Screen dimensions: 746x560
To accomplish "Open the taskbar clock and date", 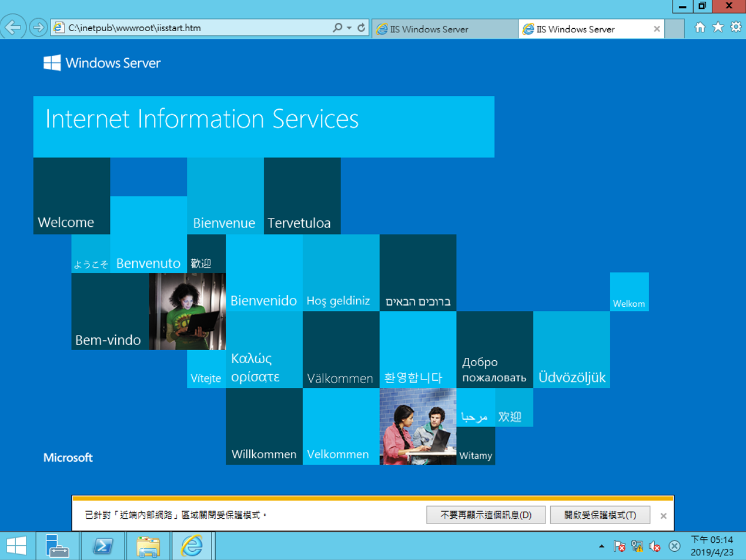I will [712, 546].
